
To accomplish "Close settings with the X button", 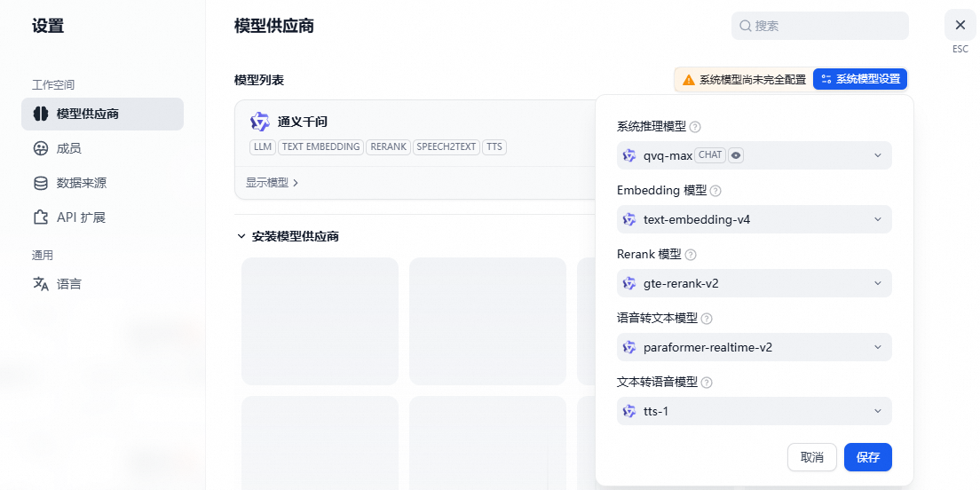I will [960, 25].
